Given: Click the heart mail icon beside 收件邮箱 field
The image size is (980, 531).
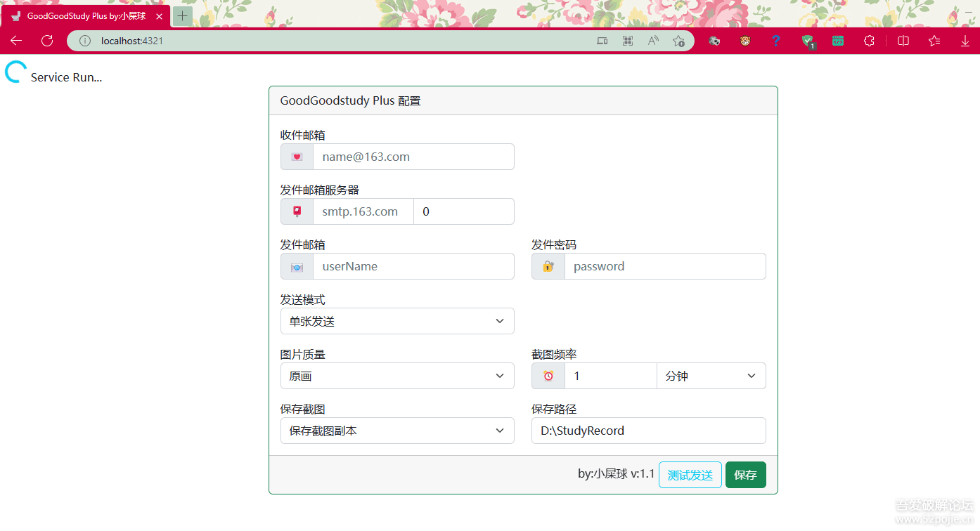Looking at the screenshot, I should coord(297,157).
